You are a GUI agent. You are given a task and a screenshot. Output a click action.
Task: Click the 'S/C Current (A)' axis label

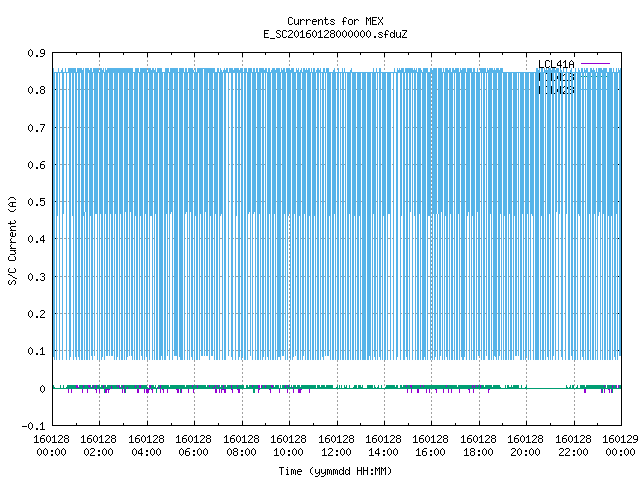[x=12, y=241]
